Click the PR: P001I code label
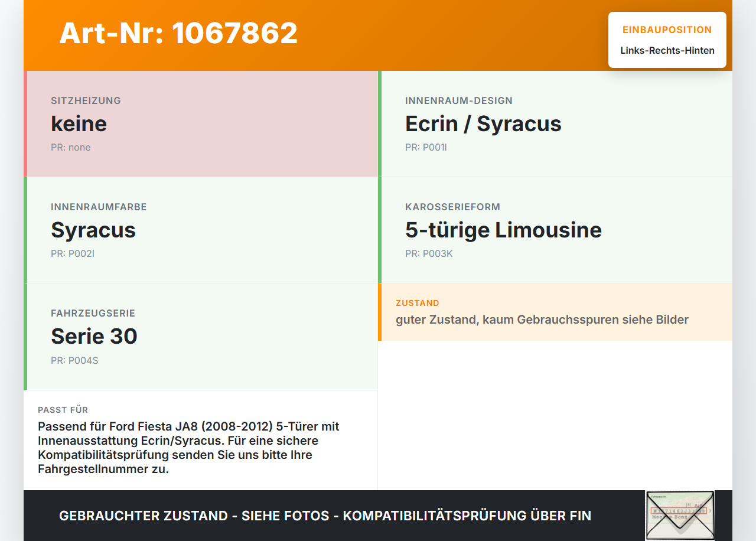The width and height of the screenshot is (756, 541). 426,147
